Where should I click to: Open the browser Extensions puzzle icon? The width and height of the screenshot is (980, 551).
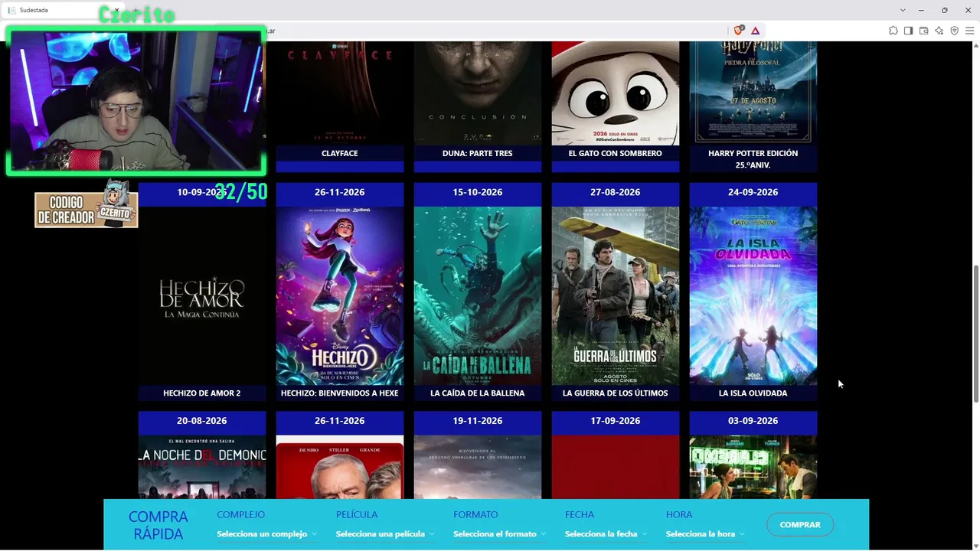pos(893,31)
